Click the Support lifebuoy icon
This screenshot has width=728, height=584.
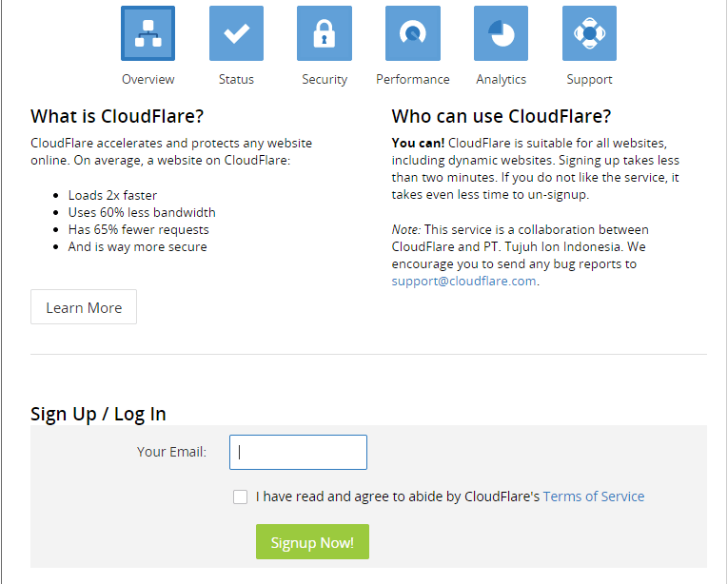(589, 33)
